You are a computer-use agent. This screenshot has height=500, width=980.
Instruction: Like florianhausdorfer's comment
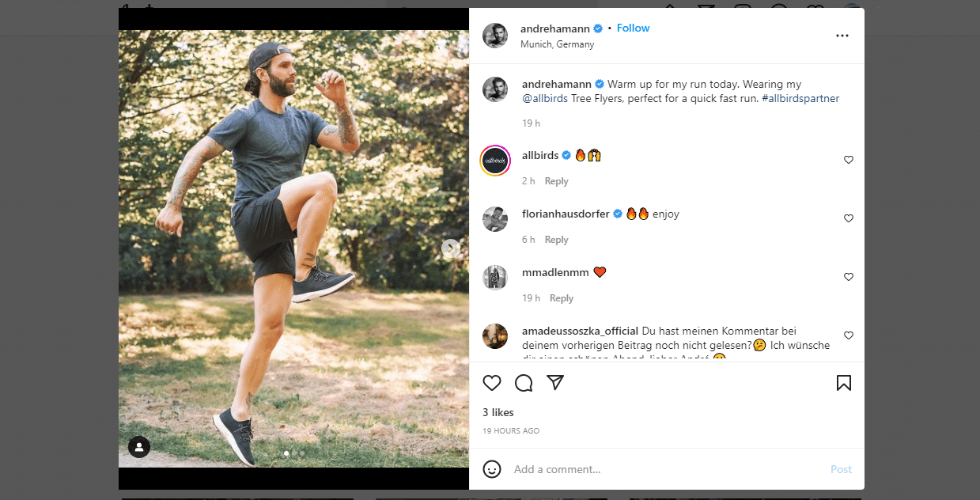(849, 218)
